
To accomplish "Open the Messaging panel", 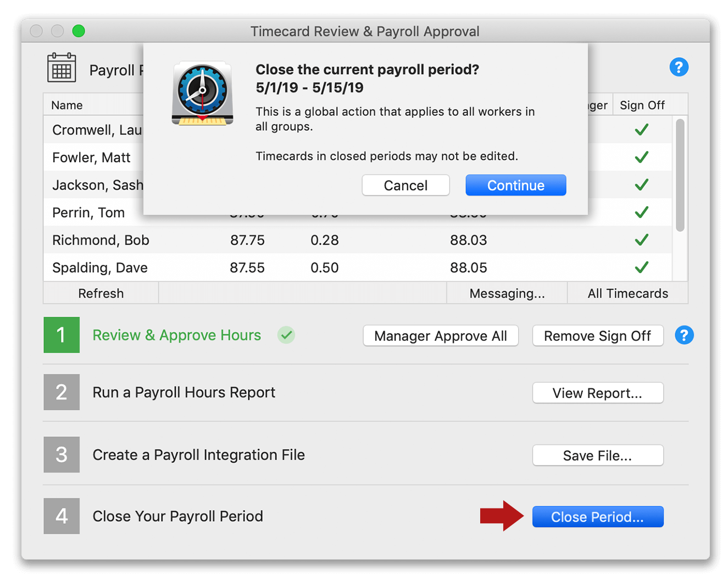I will (507, 293).
